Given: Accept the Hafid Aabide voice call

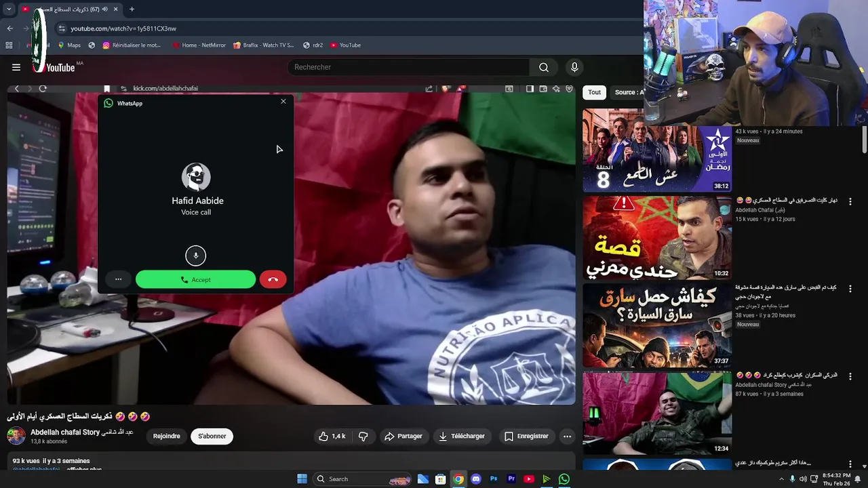Looking at the screenshot, I should click(x=195, y=279).
